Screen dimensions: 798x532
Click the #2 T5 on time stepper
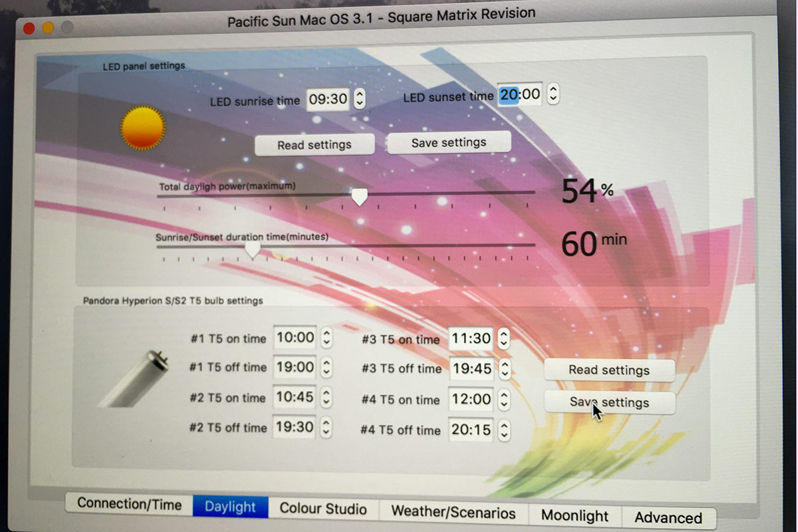pyautogui.click(x=326, y=398)
